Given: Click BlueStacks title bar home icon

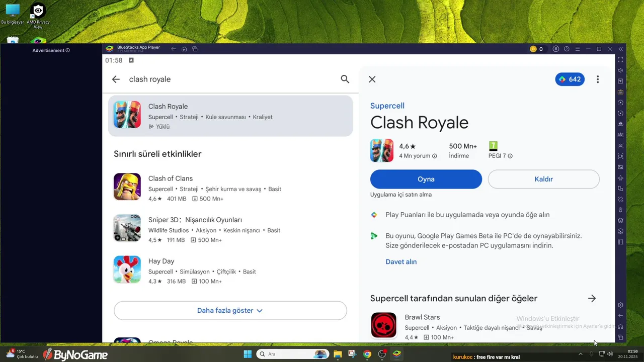Looking at the screenshot, I should (184, 49).
